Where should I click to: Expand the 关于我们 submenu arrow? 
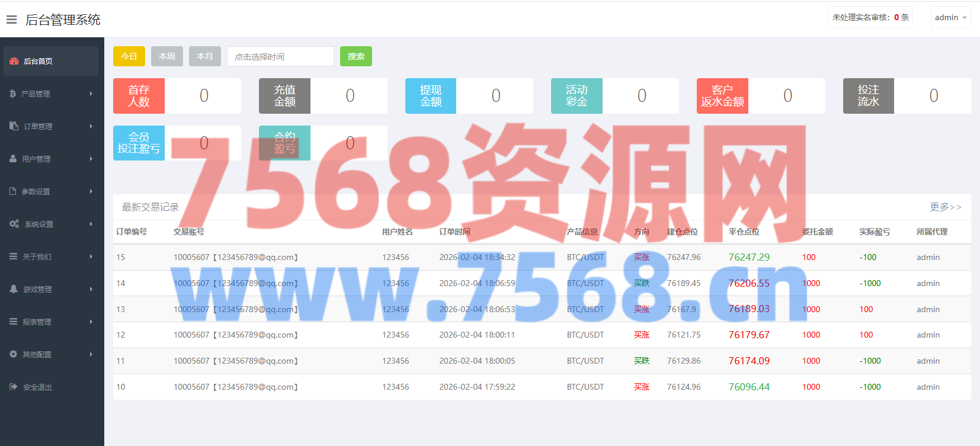tap(91, 256)
